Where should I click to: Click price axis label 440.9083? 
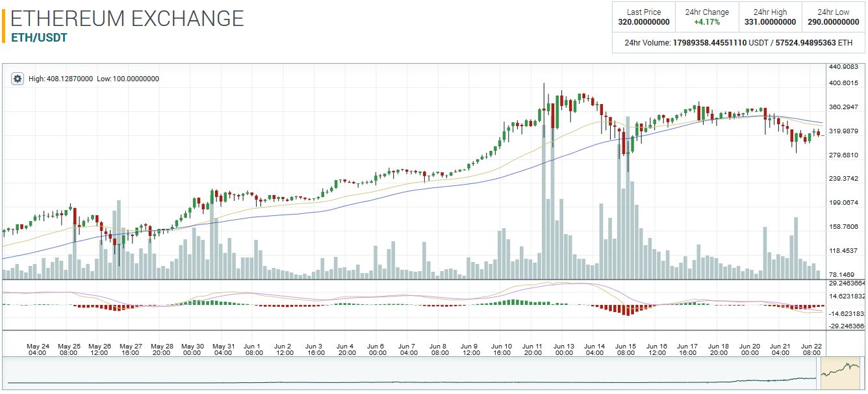[x=844, y=67]
